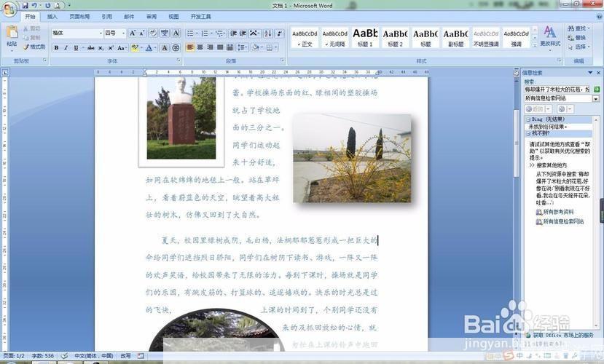Open the line spacing dropdown
Image resolution: width=604 pixels, height=364 pixels.
coord(243,47)
